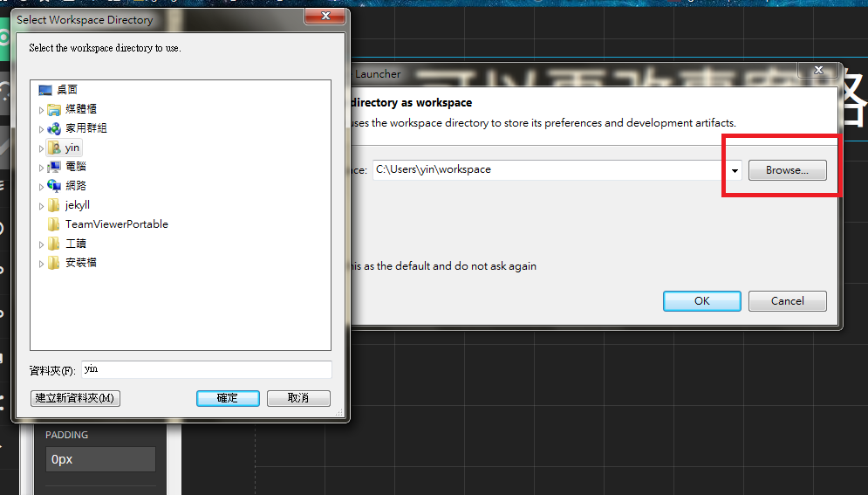Click the yin user folder icon
868x495 pixels.
54,148
